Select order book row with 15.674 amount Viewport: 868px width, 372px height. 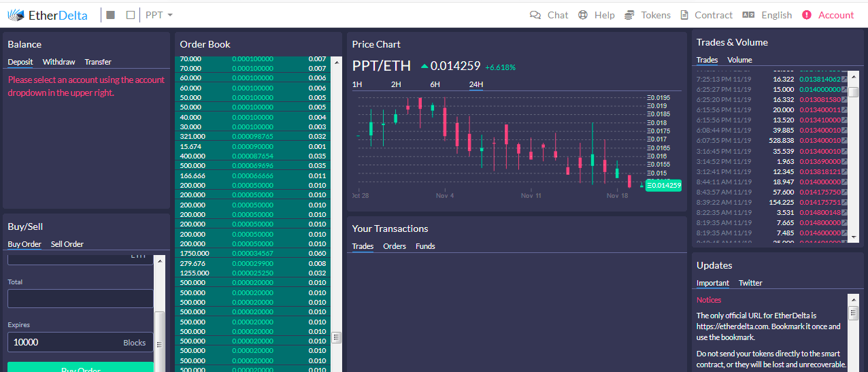click(252, 146)
